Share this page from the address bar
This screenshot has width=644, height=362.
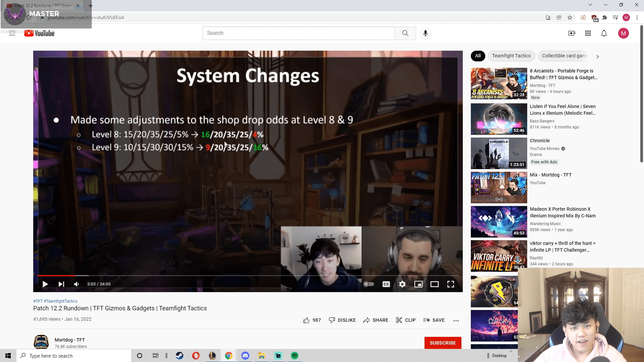[x=559, y=17]
